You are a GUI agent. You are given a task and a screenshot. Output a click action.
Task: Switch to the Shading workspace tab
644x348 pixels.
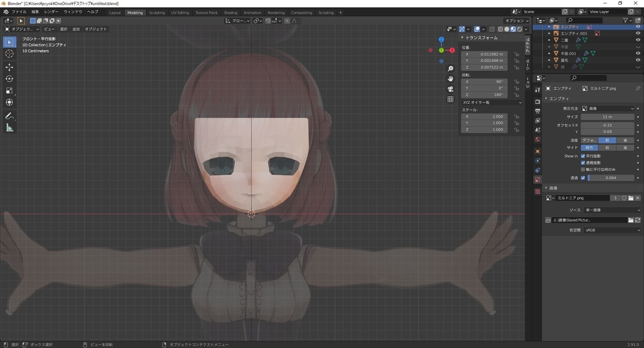point(230,12)
